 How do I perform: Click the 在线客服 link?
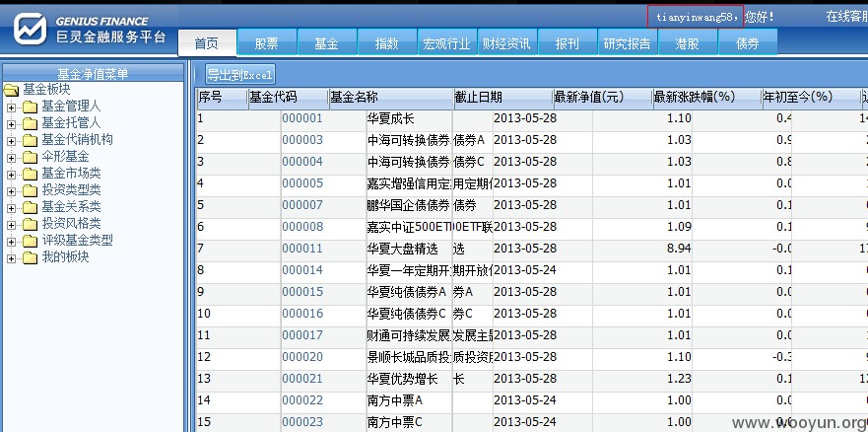point(846,17)
